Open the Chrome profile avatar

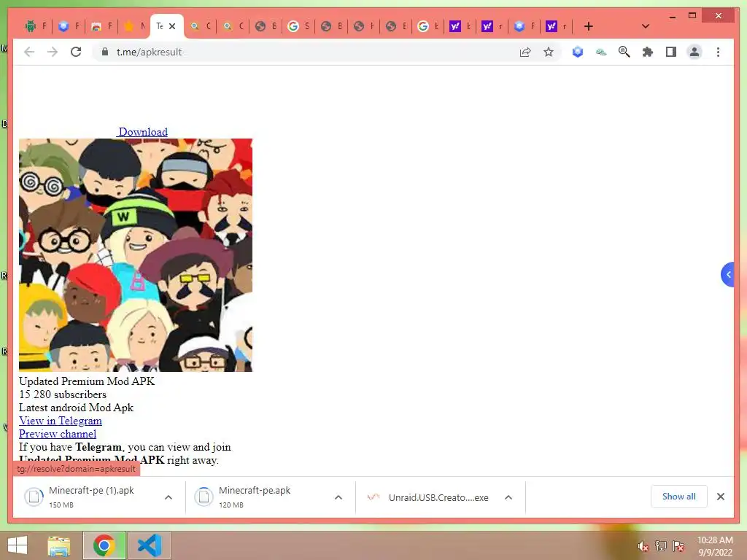coord(694,52)
